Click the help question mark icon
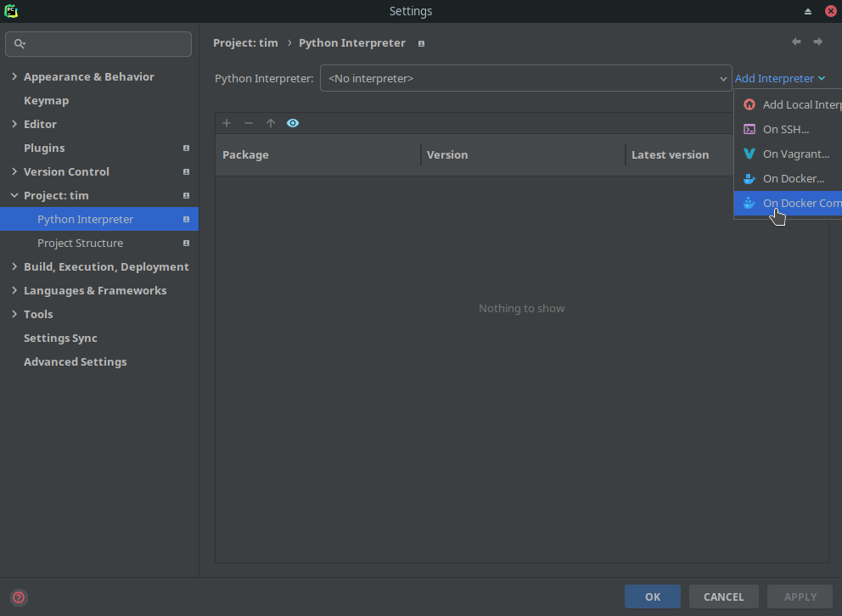The height and width of the screenshot is (616, 842). pyautogui.click(x=19, y=597)
